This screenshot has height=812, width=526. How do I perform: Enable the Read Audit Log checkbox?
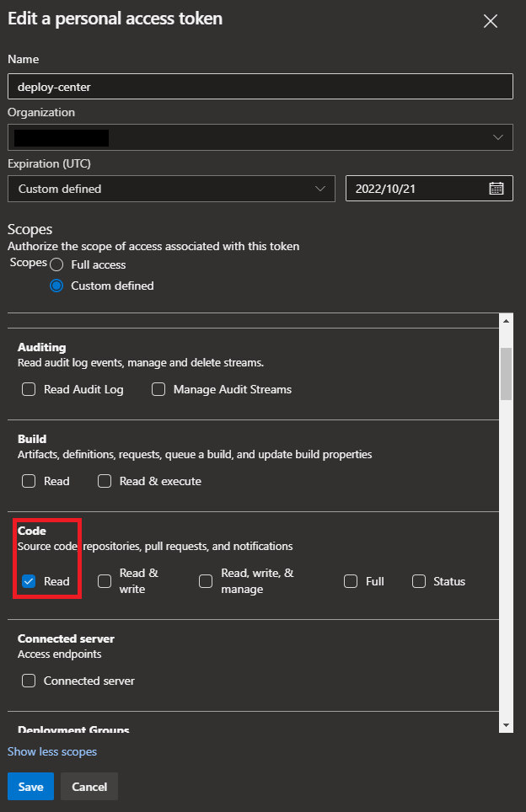pyautogui.click(x=29, y=389)
